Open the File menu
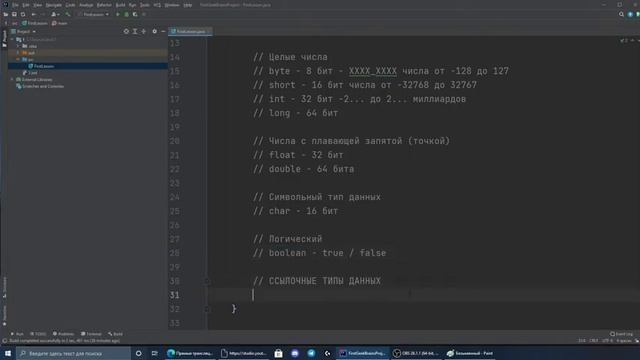Screen dimensions: 640x360 [x=15, y=5]
